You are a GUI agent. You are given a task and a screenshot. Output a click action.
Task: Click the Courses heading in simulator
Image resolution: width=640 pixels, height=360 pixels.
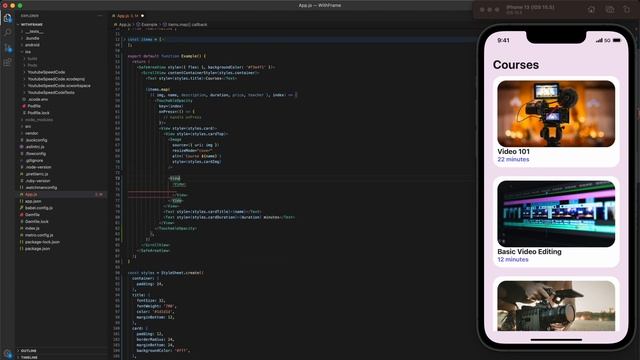point(516,64)
